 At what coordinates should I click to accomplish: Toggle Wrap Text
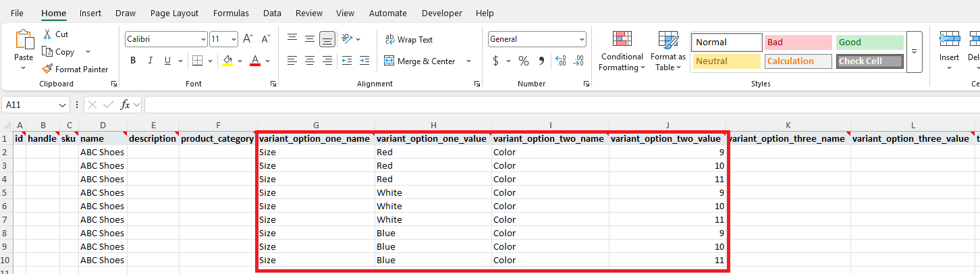coord(409,40)
